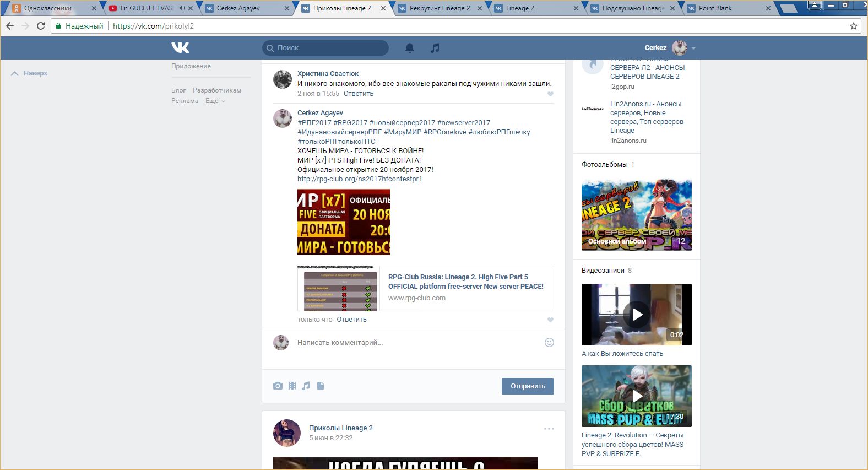Open the Lin2Anons.ru community logo
Viewport: 868px width, 470px height.
pyautogui.click(x=593, y=109)
